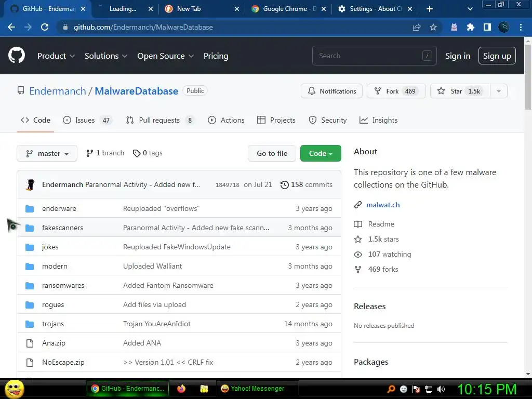Click the 1 branch link
The height and width of the screenshot is (399, 532).
click(105, 153)
